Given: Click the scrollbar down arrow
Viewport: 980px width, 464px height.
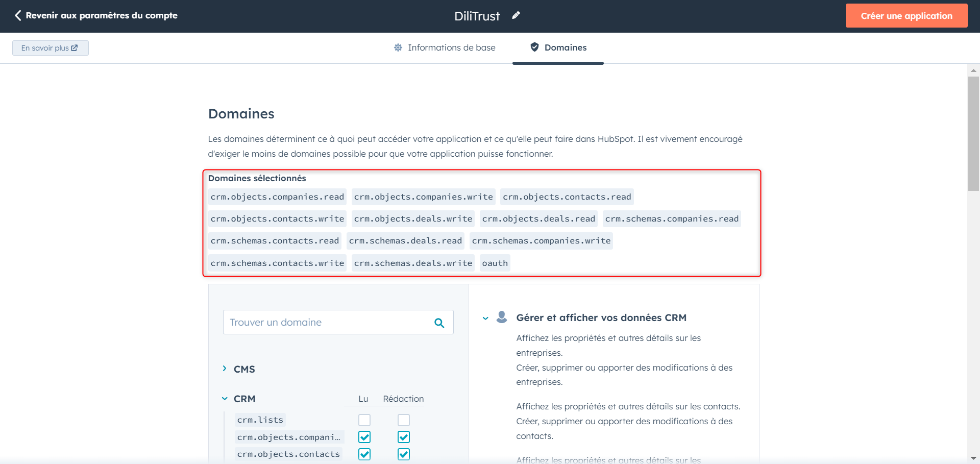Looking at the screenshot, I should tap(973, 458).
